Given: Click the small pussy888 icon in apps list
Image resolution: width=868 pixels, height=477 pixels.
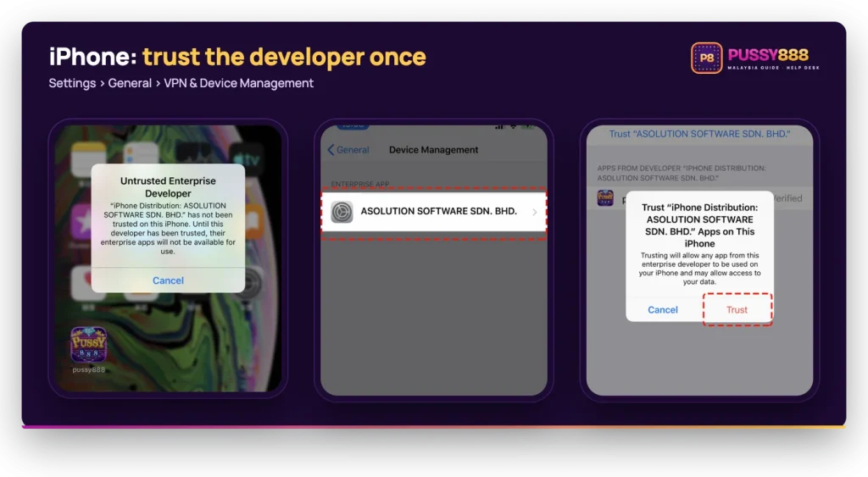Looking at the screenshot, I should point(605,197).
